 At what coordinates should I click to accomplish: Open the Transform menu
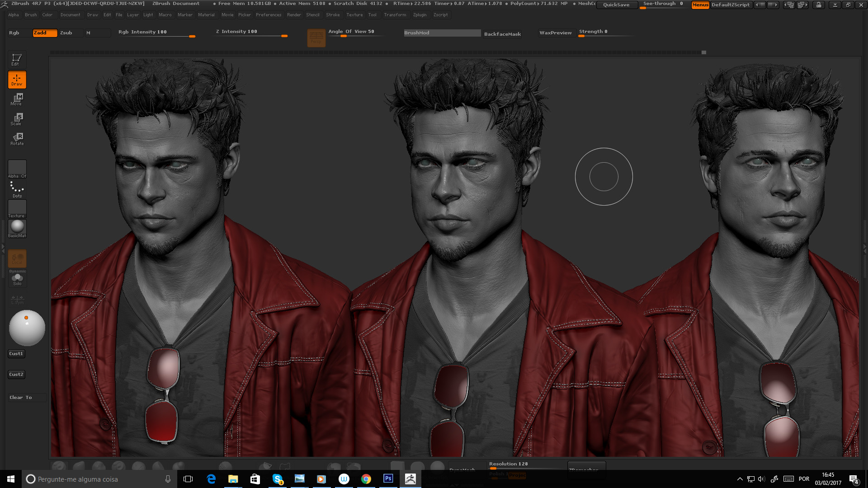pyautogui.click(x=395, y=15)
